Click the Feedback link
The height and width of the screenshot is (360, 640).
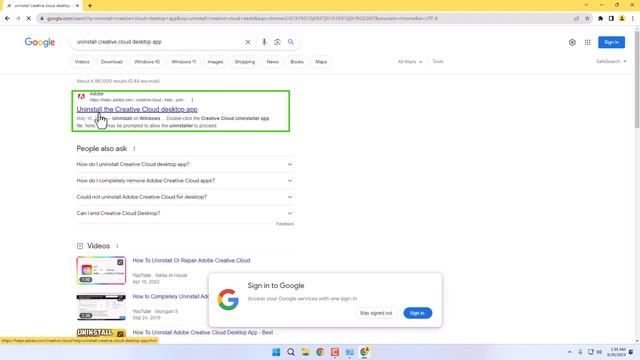click(285, 224)
